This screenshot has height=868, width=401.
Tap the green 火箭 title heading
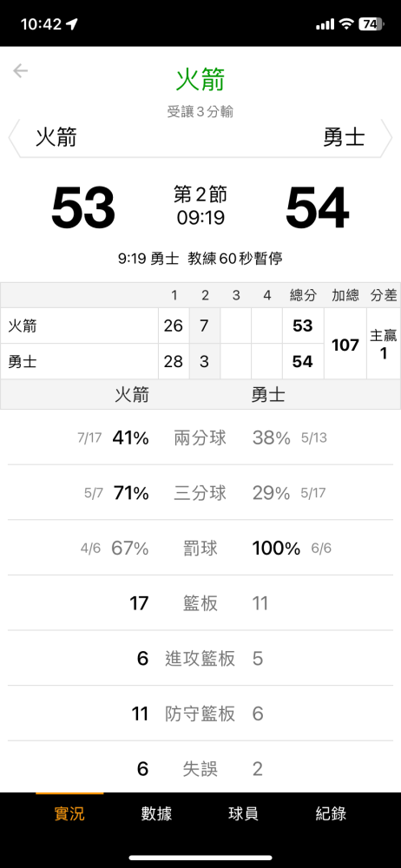point(200,80)
